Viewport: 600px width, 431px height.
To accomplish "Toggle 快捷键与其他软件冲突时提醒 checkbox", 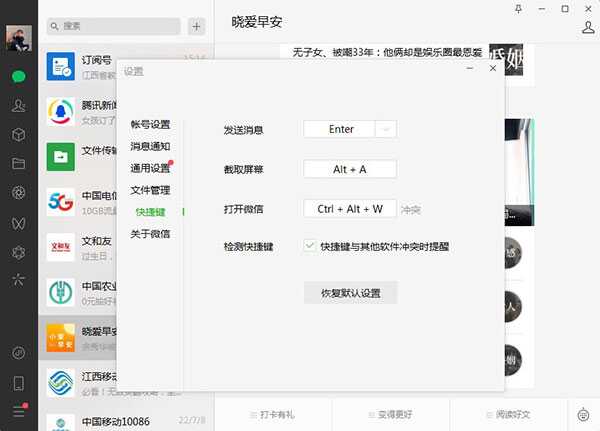I will tap(310, 245).
